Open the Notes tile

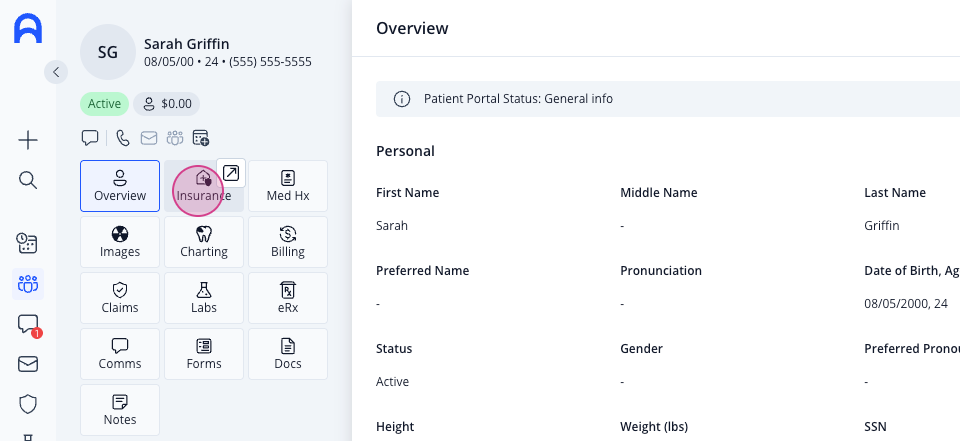120,410
